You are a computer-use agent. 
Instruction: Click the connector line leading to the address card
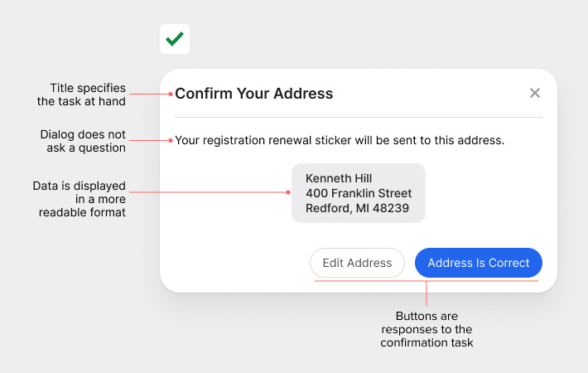[x=207, y=192]
